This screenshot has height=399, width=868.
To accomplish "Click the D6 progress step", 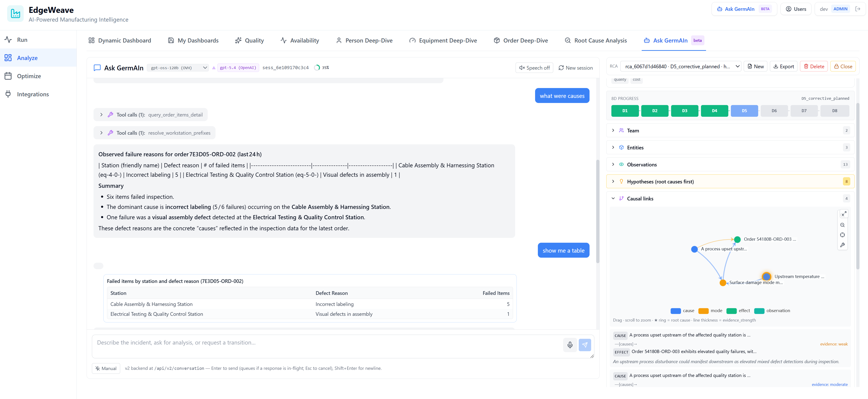I will tap(774, 111).
